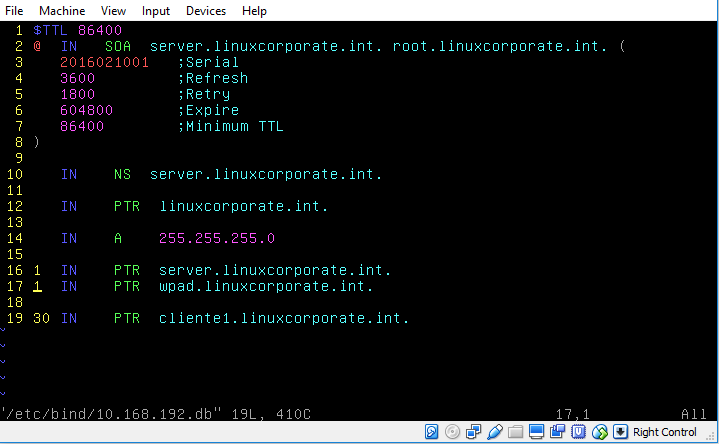Click the closing parenthesis on line 8

click(37, 142)
